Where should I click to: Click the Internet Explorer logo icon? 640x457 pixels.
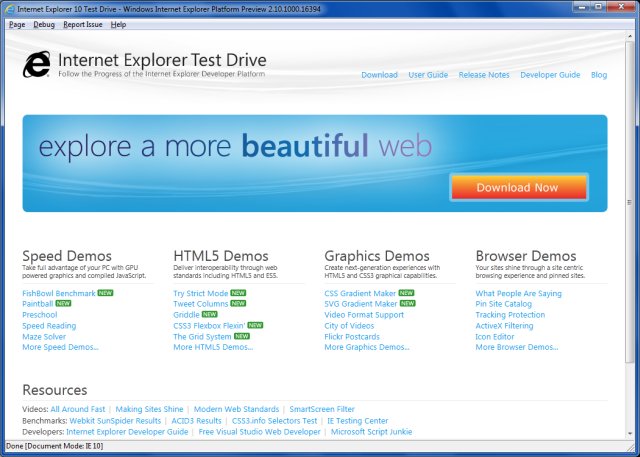pos(38,65)
